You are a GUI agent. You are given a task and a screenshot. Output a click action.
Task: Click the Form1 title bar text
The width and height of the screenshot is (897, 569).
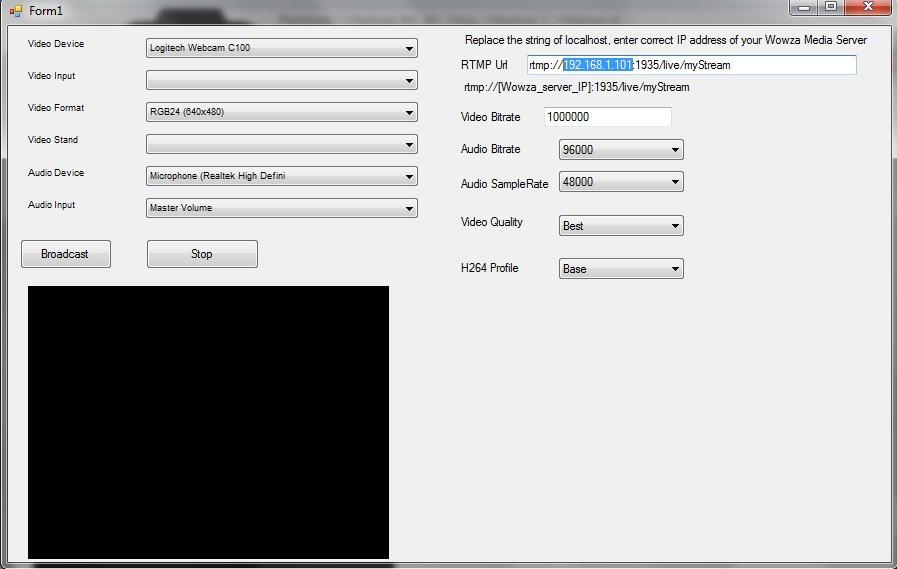(x=46, y=11)
